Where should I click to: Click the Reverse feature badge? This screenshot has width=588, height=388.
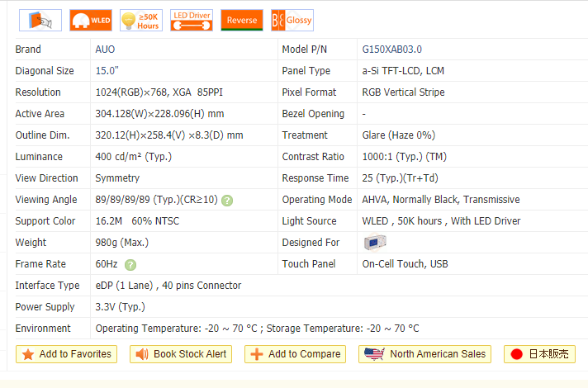[x=242, y=20]
